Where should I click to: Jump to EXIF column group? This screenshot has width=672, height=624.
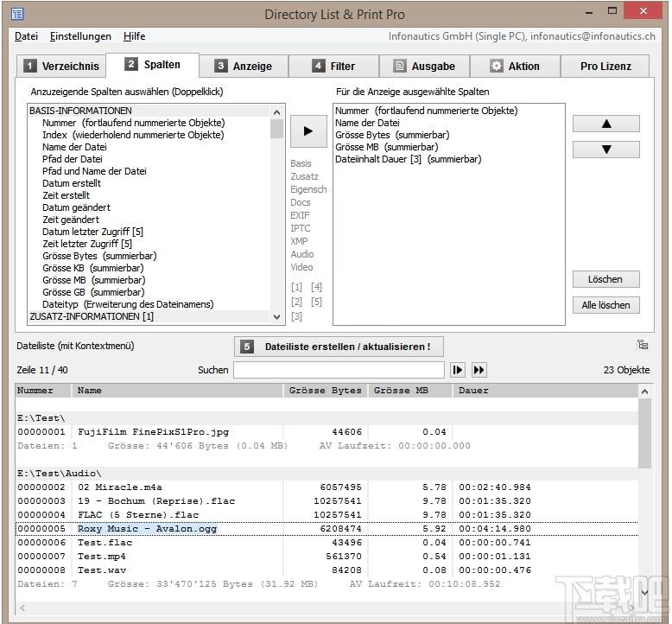(300, 215)
